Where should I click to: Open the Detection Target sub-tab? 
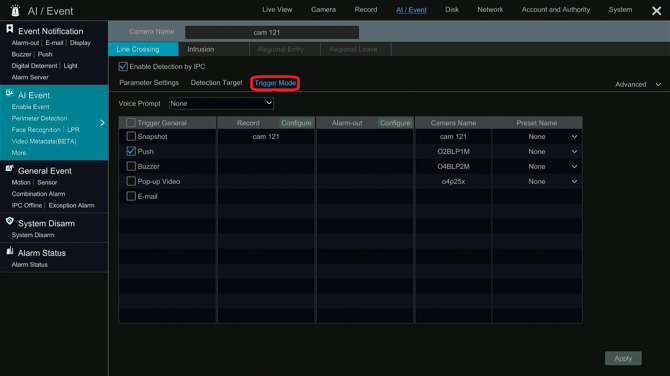click(216, 83)
